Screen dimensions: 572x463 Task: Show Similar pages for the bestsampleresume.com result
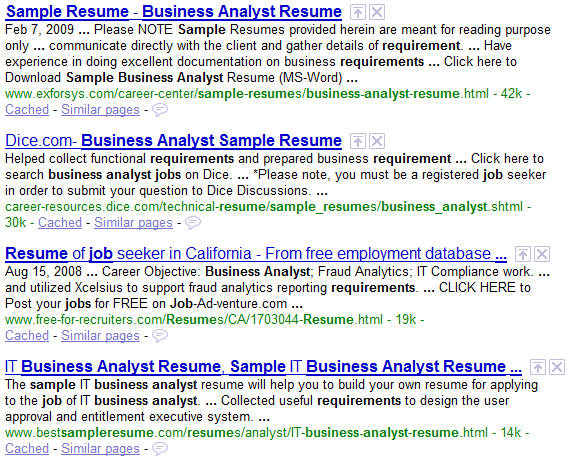pyautogui.click(x=100, y=448)
